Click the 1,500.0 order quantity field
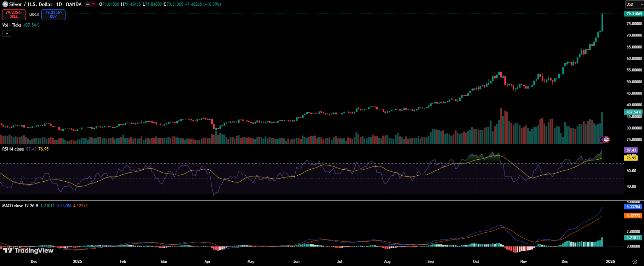 (34, 15)
